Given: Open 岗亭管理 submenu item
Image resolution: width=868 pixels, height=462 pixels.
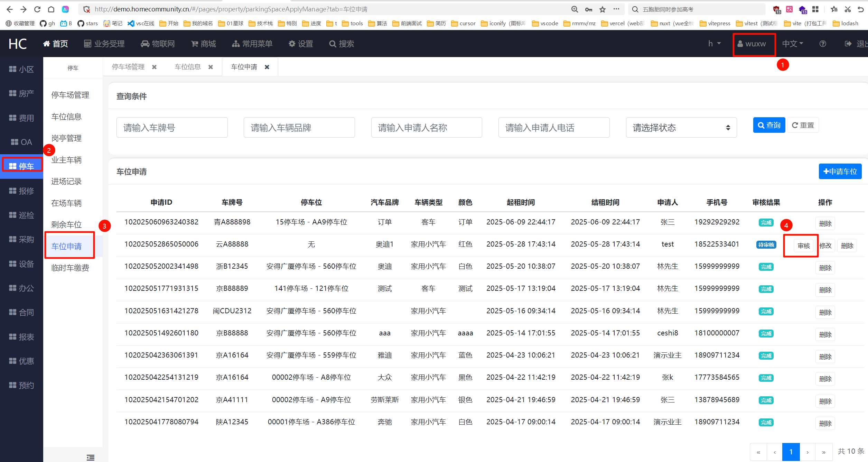Looking at the screenshot, I should coord(66,138).
